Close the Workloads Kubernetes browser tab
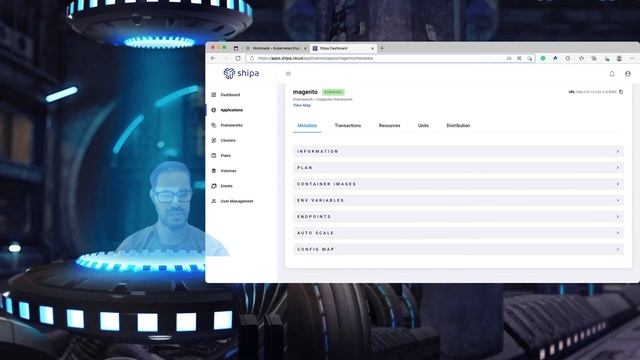The width and height of the screenshot is (640, 360). pos(305,48)
